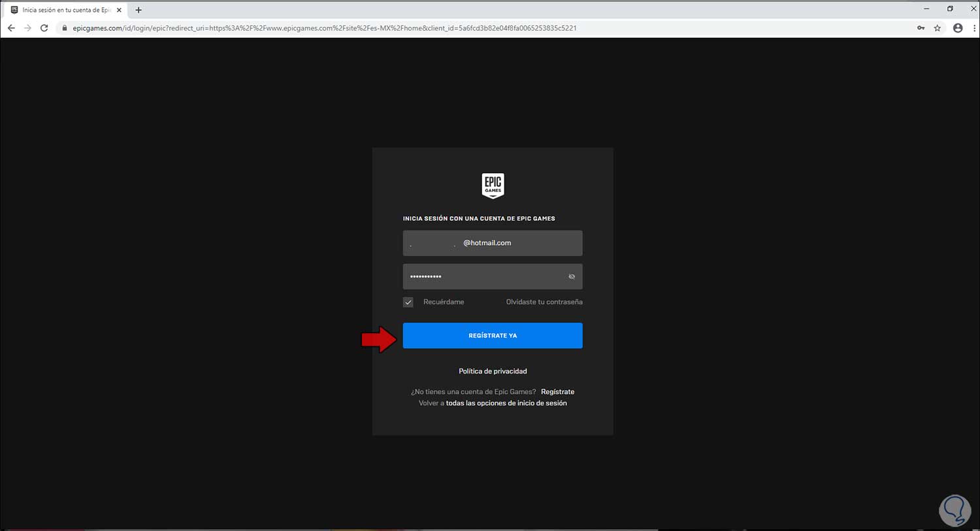Image resolution: width=980 pixels, height=531 pixels.
Task: Restore down the Chrome window
Action: [950, 9]
